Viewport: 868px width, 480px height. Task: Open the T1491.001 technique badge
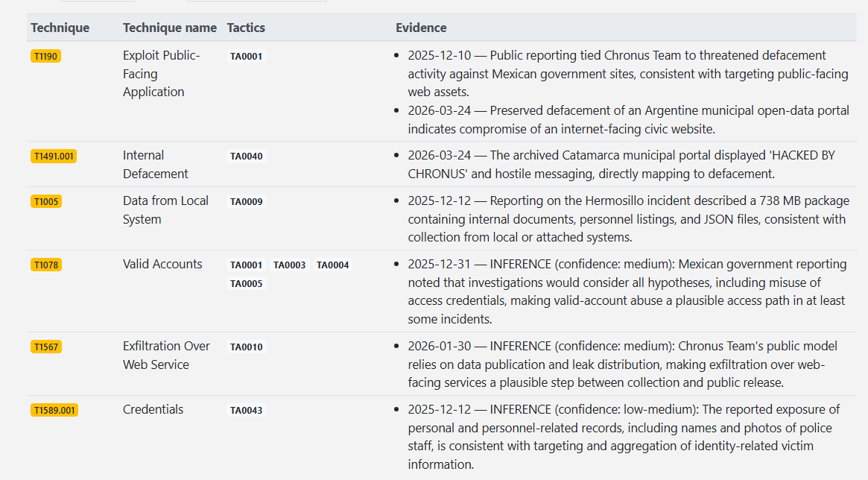(54, 157)
